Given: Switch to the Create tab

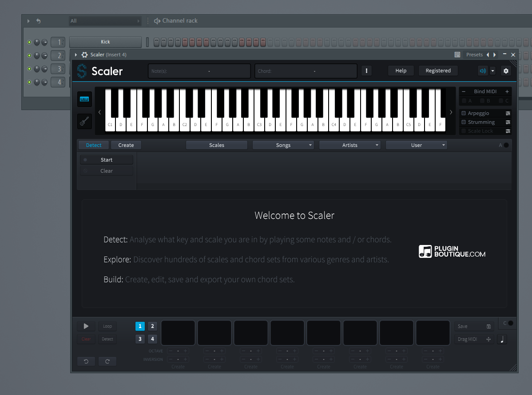Looking at the screenshot, I should [126, 145].
